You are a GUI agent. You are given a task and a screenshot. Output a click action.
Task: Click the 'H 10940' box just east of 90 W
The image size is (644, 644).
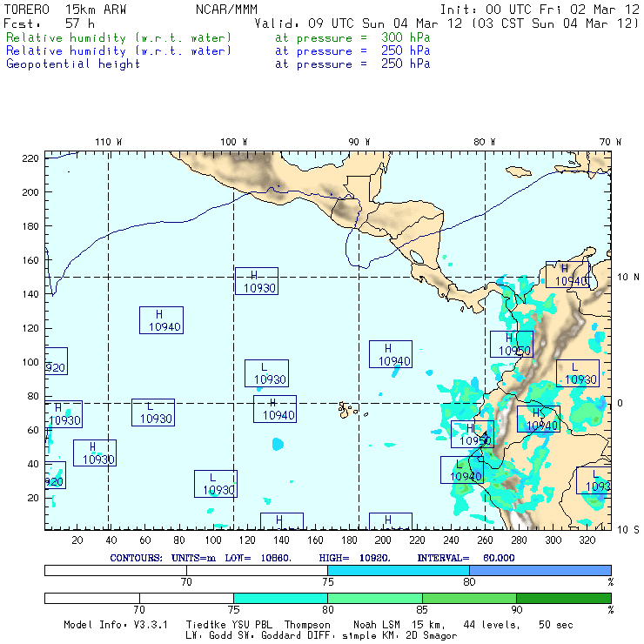391,354
